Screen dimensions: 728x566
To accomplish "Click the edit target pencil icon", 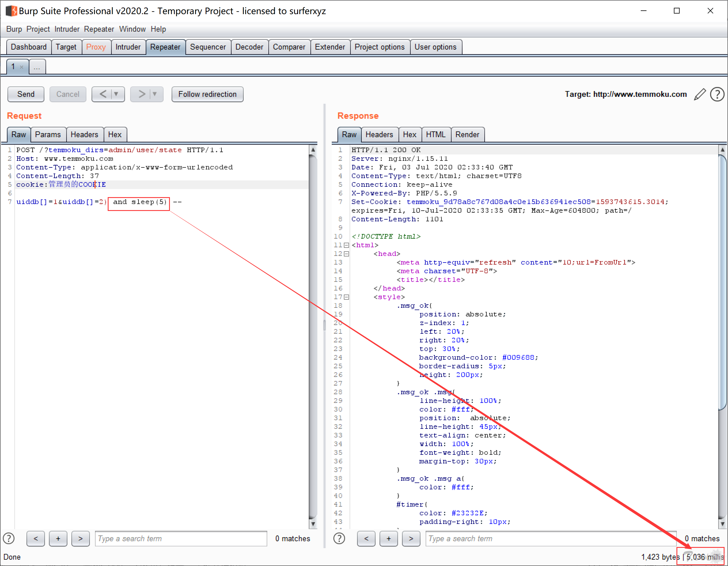I will tap(700, 95).
